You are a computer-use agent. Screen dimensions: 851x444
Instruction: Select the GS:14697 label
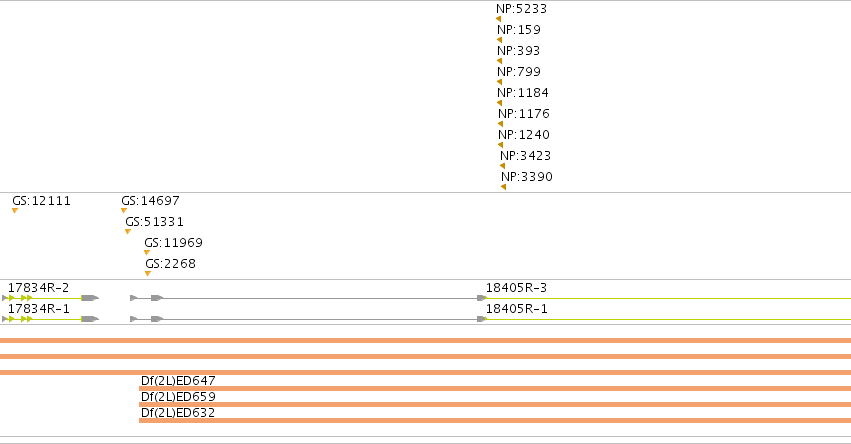pos(150,201)
